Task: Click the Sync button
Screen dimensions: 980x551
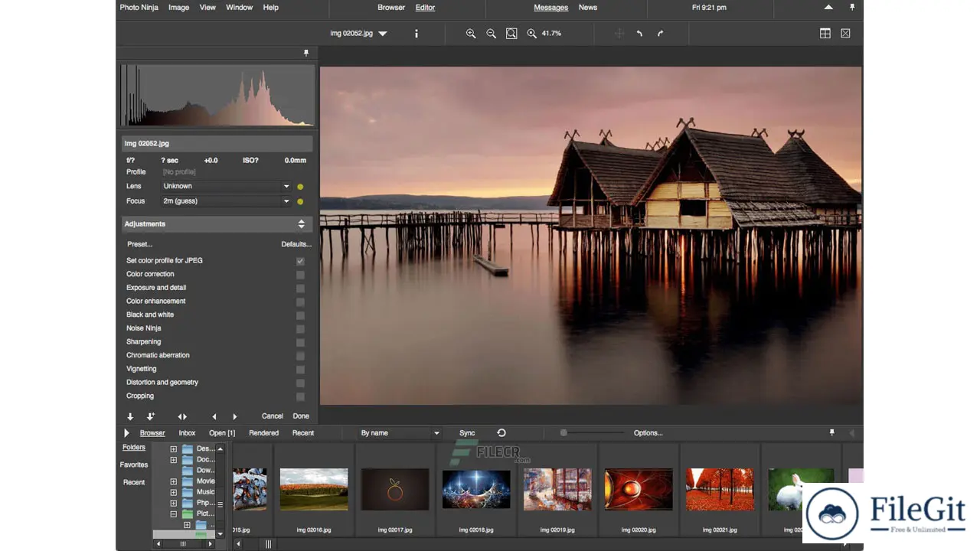Action: click(467, 433)
